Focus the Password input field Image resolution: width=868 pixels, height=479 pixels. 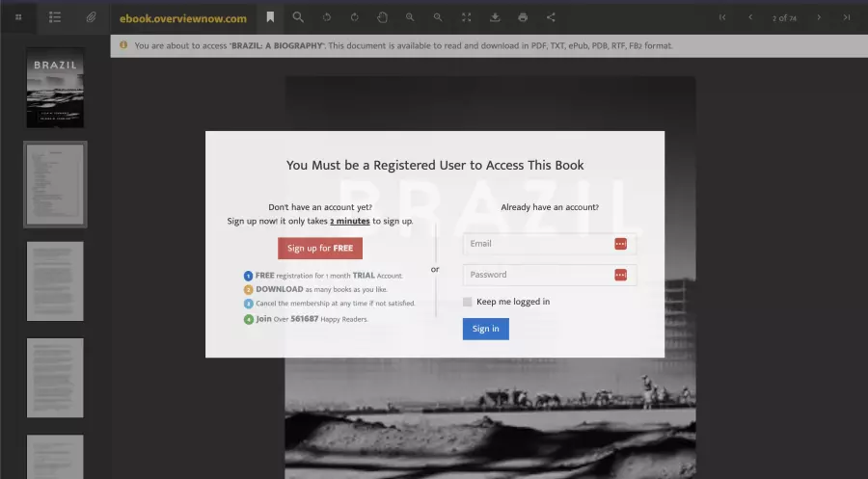[549, 275]
